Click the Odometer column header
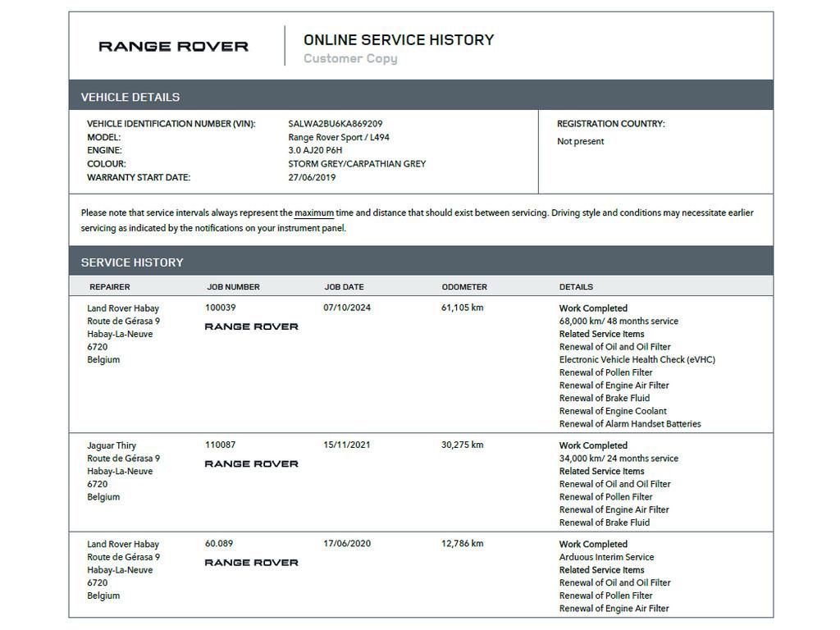 click(x=464, y=287)
